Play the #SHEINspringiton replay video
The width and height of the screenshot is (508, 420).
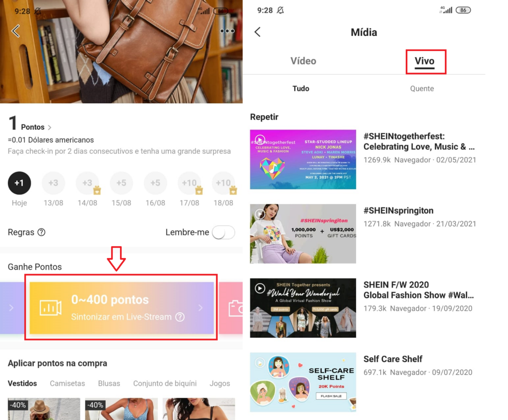pos(260,214)
